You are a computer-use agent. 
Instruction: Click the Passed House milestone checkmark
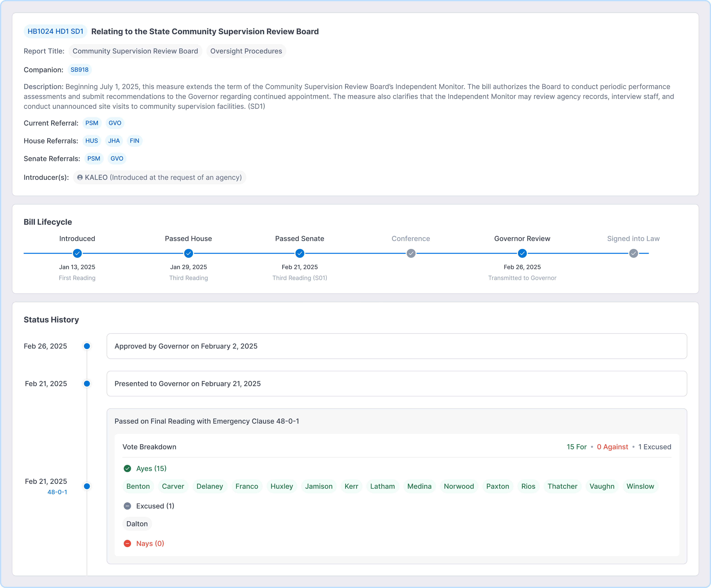coord(189,253)
